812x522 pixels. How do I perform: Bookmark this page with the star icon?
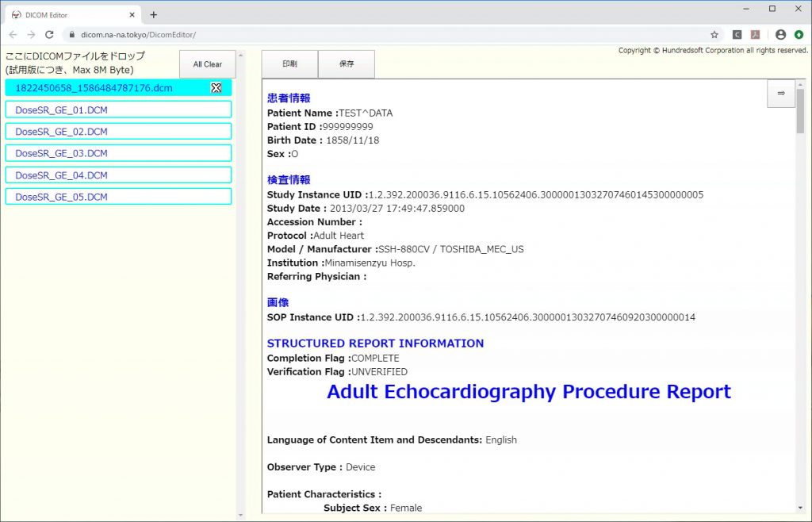point(714,35)
